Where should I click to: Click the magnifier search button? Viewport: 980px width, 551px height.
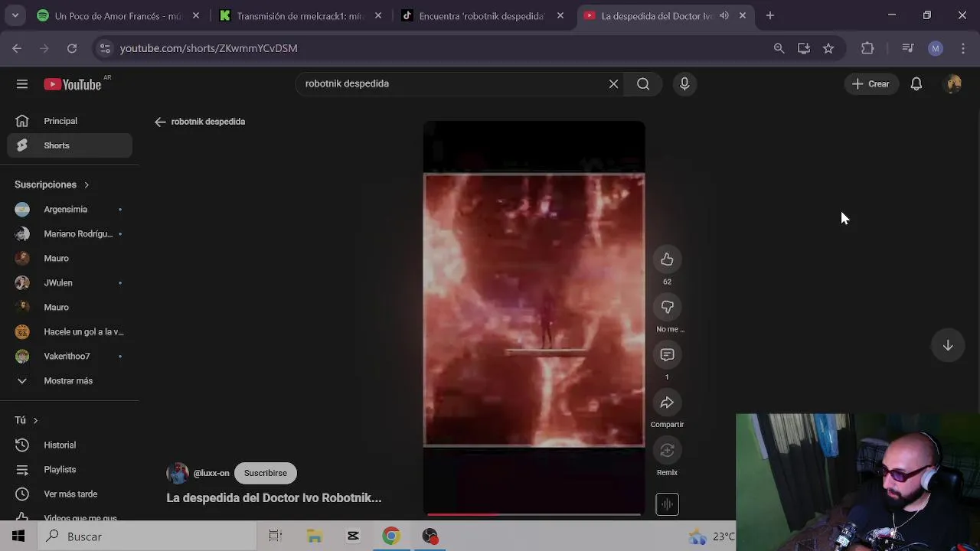643,84
